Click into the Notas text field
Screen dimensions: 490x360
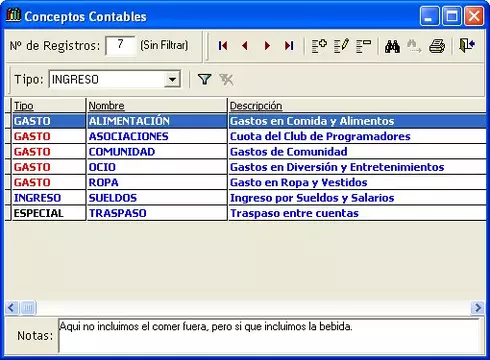[x=269, y=335]
